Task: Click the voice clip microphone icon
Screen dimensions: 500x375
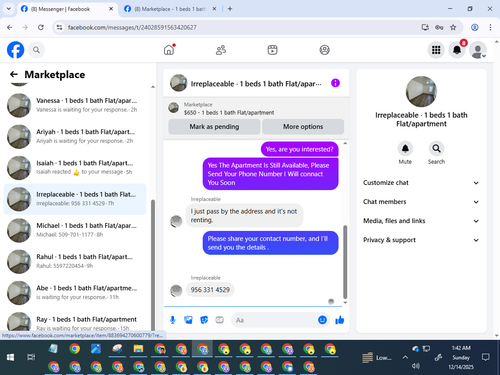Action: [173, 320]
